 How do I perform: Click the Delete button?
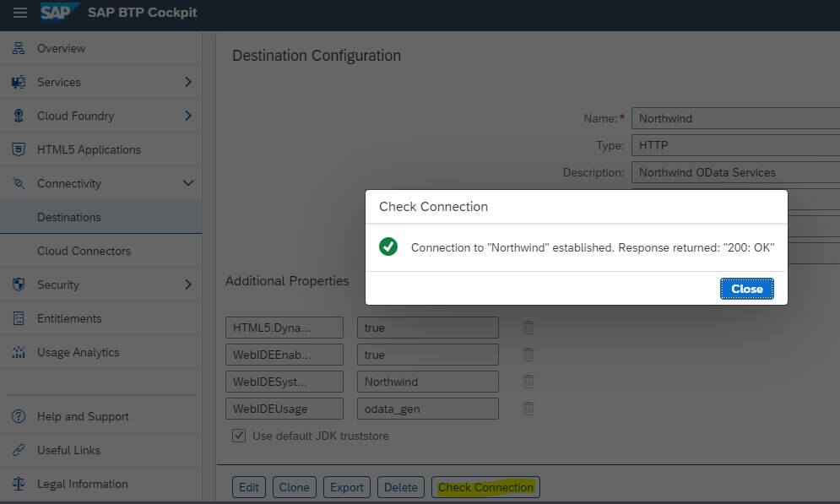(x=401, y=487)
